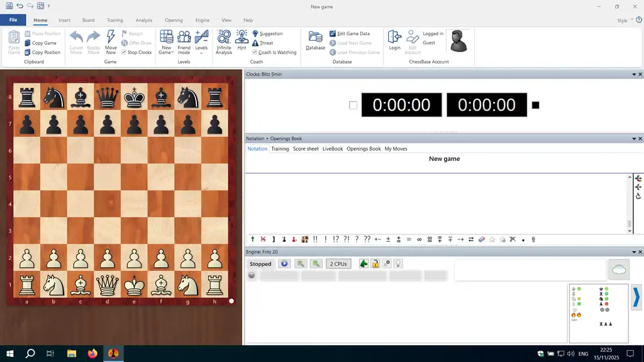Enable Friend mode
This screenshot has height=362, width=644.
[184, 41]
